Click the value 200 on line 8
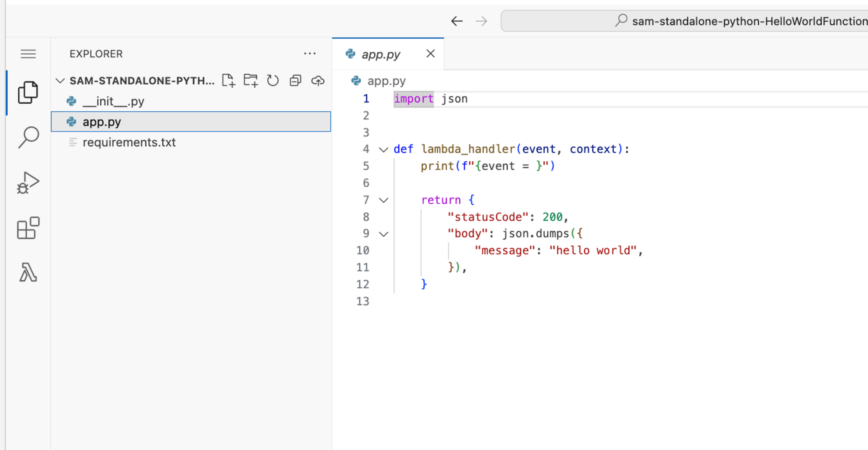868x450 pixels. (552, 217)
